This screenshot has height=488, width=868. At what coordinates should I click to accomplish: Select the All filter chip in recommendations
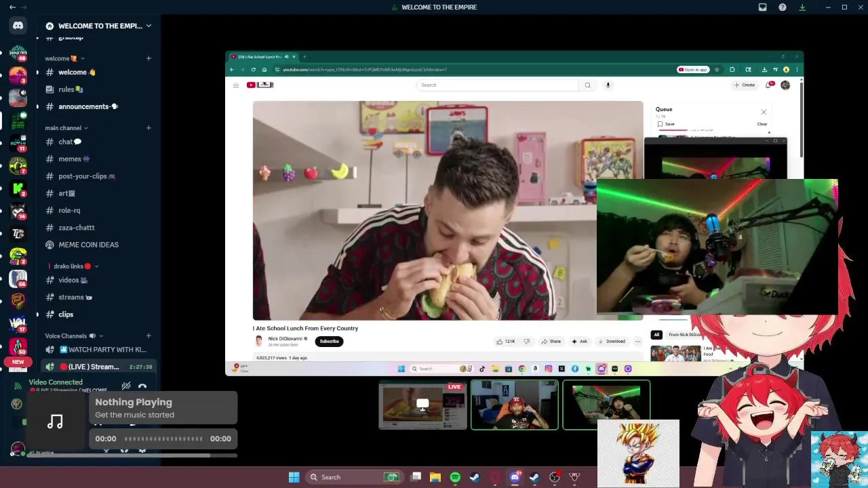coord(656,335)
